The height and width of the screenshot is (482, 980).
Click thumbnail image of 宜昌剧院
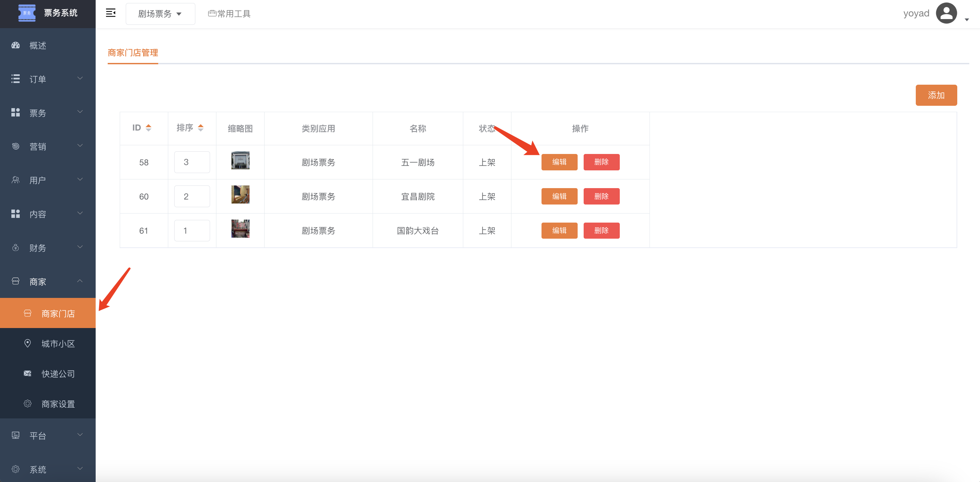point(240,194)
